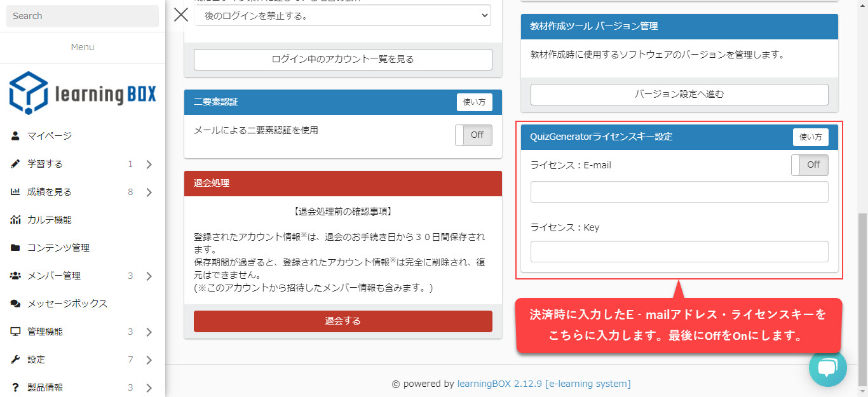Screen dimensions: 868x397
Task: Click the コンテンツ管理 folder icon
Action: pos(15,248)
